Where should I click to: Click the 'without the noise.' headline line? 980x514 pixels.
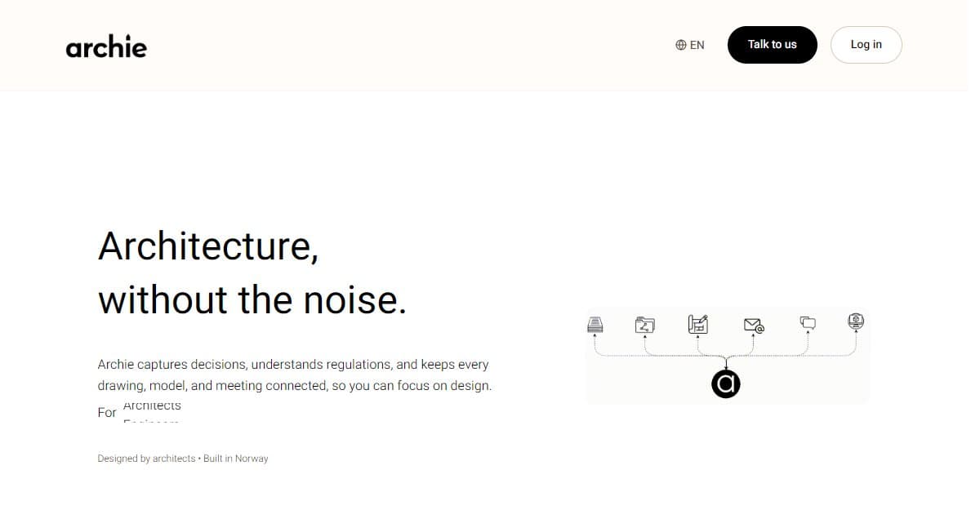pyautogui.click(x=252, y=299)
